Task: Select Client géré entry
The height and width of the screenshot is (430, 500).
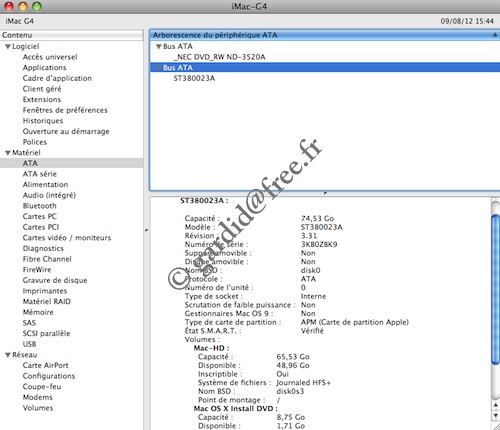Action: coord(42,89)
